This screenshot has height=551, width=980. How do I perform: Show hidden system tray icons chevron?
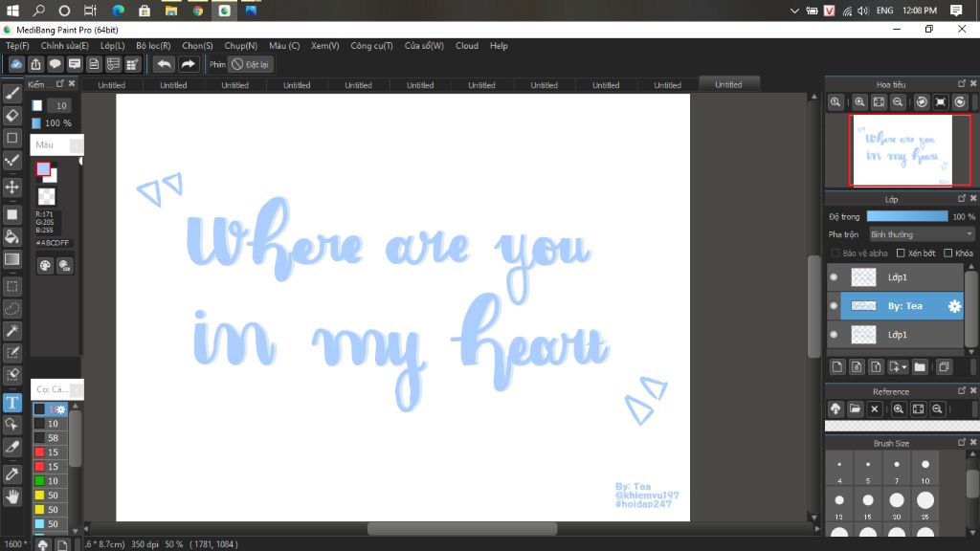pos(794,11)
